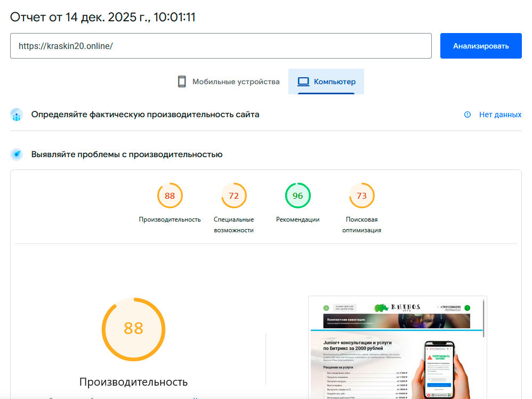
Task: Click the mobile phone icon
Action: (182, 82)
